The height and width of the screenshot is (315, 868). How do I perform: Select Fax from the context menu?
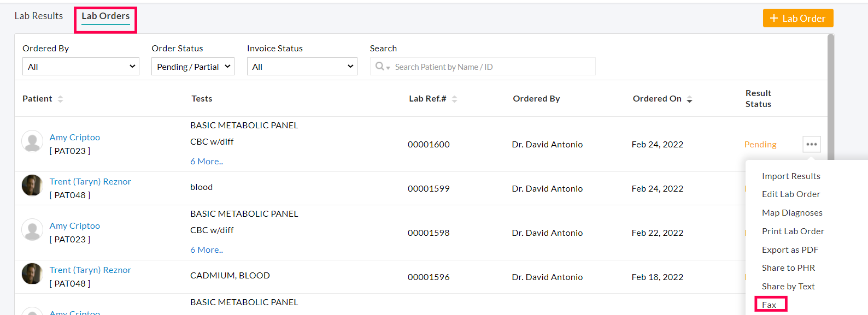pos(769,305)
